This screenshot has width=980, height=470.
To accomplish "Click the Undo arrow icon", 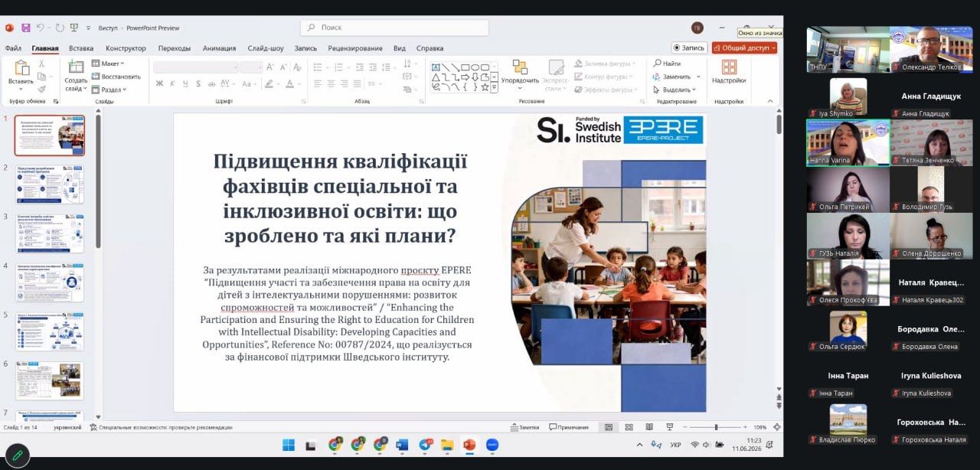I will (x=41, y=28).
